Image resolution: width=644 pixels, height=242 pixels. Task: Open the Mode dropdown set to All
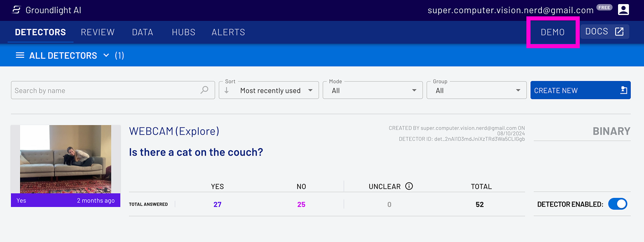coord(372,90)
